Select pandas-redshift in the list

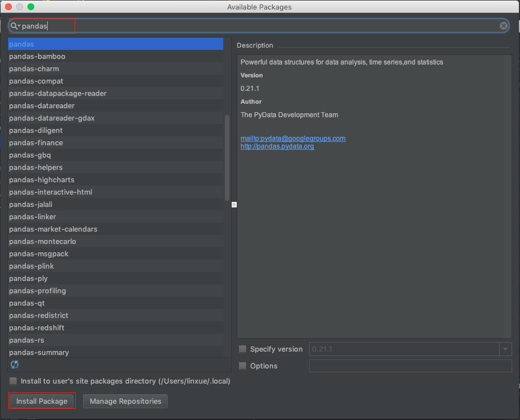pos(116,328)
